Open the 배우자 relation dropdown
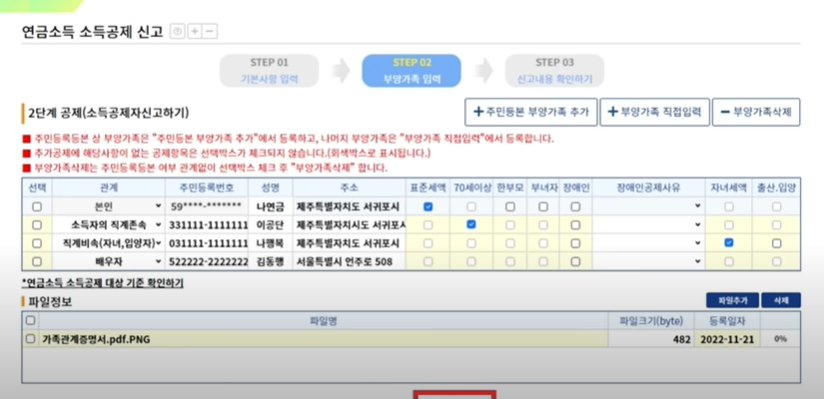 coord(108,261)
